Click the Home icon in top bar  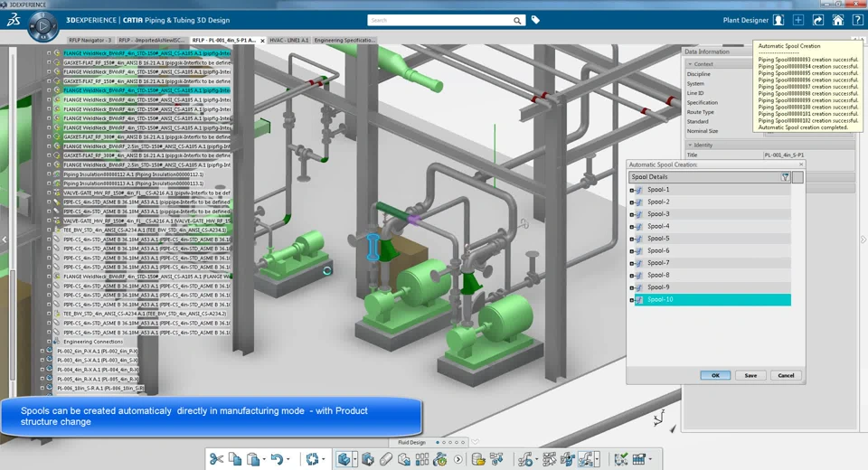(838, 20)
